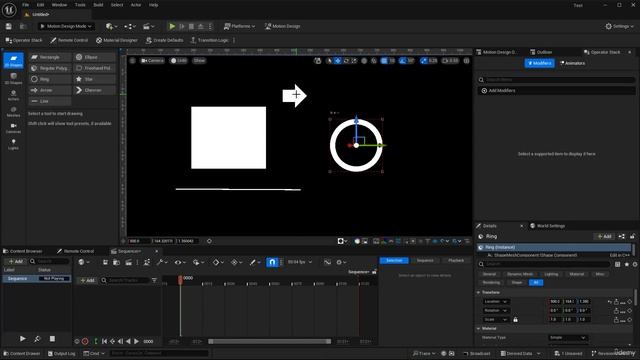The height and width of the screenshot is (360, 640).
Task: Open the Cameras palette category
Action: [13, 128]
